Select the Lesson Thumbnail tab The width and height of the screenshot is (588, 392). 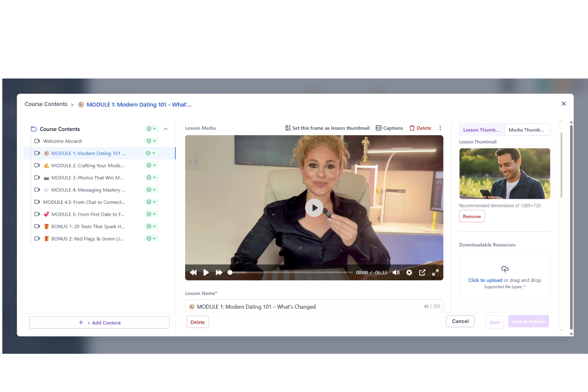click(482, 130)
